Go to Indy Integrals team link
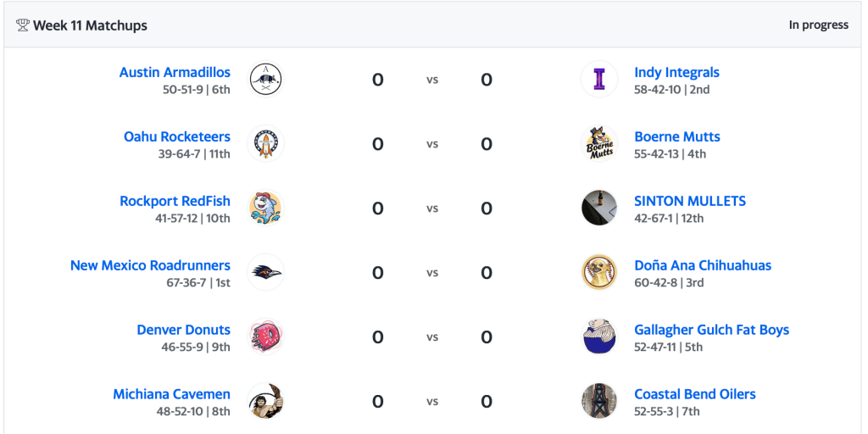The height and width of the screenshot is (434, 868). click(x=676, y=72)
